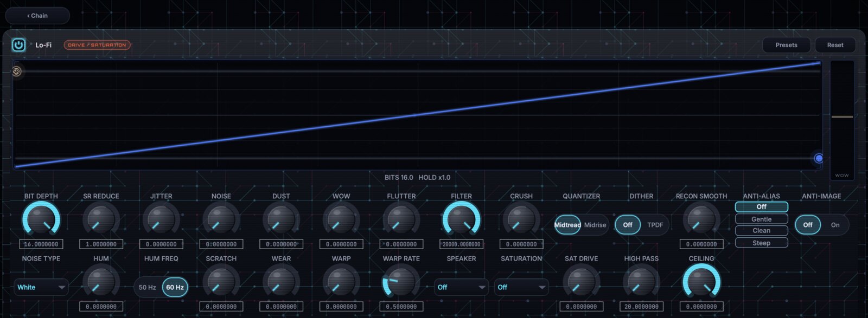
Task: Click the Flutter knob
Action: coord(401,219)
